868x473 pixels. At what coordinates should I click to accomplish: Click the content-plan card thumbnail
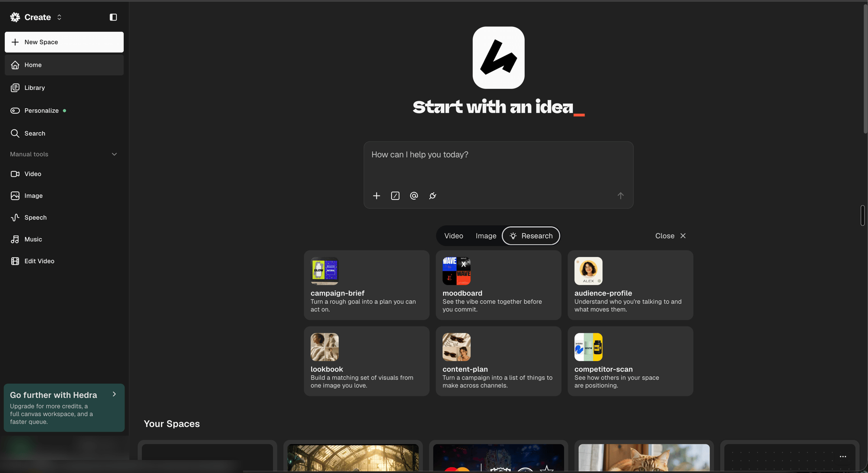click(x=457, y=347)
